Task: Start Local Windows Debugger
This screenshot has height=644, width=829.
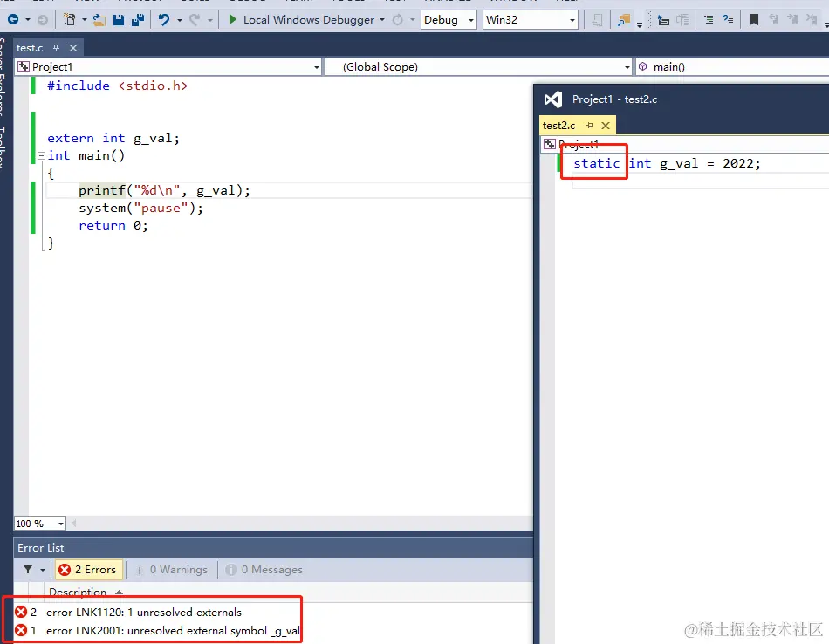Action: click(x=308, y=20)
